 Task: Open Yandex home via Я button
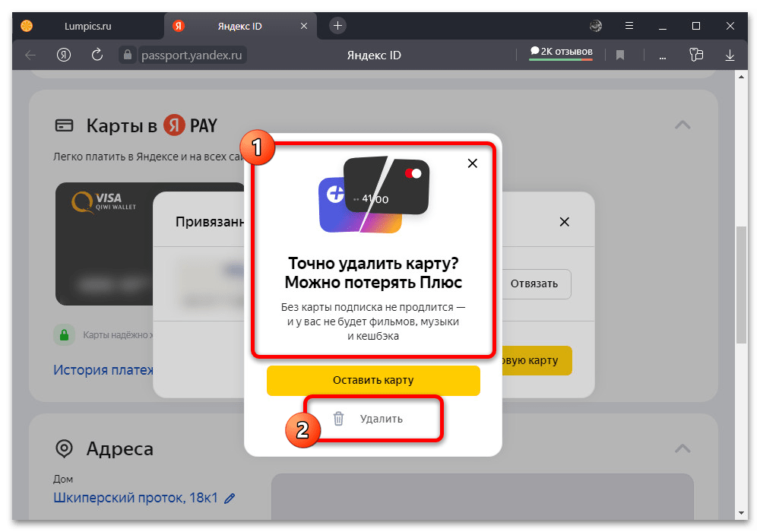[64, 55]
